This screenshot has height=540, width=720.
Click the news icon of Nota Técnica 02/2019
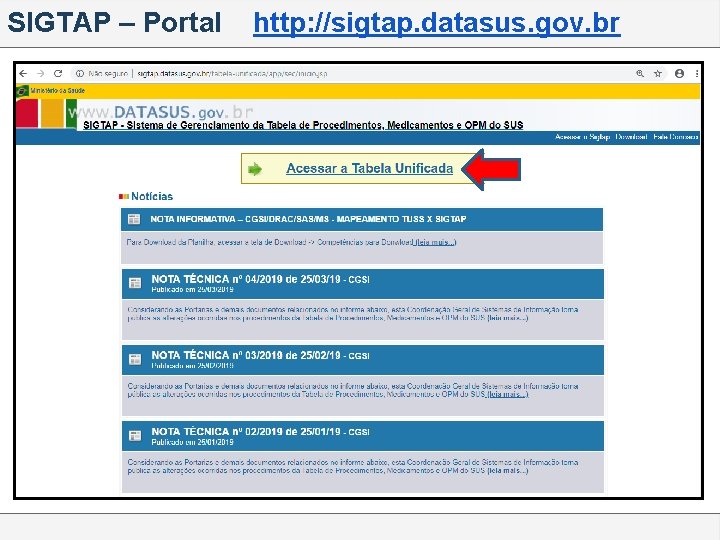coord(135,435)
